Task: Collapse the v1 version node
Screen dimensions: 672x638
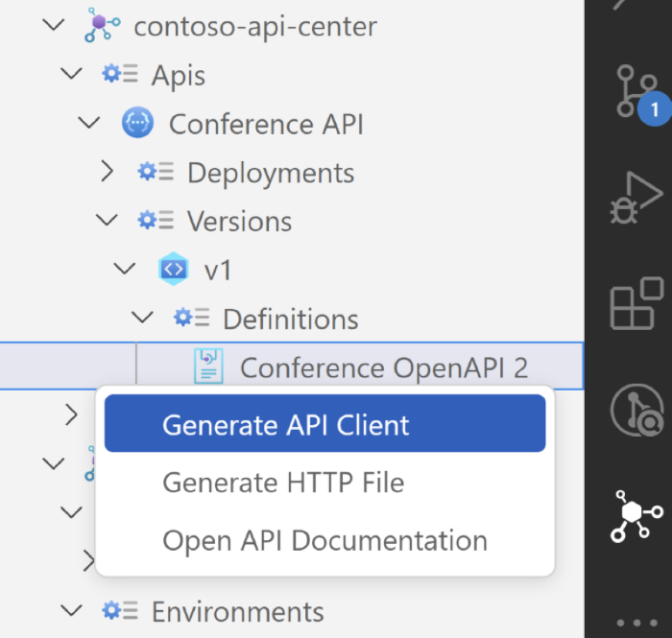Action: pos(125,270)
